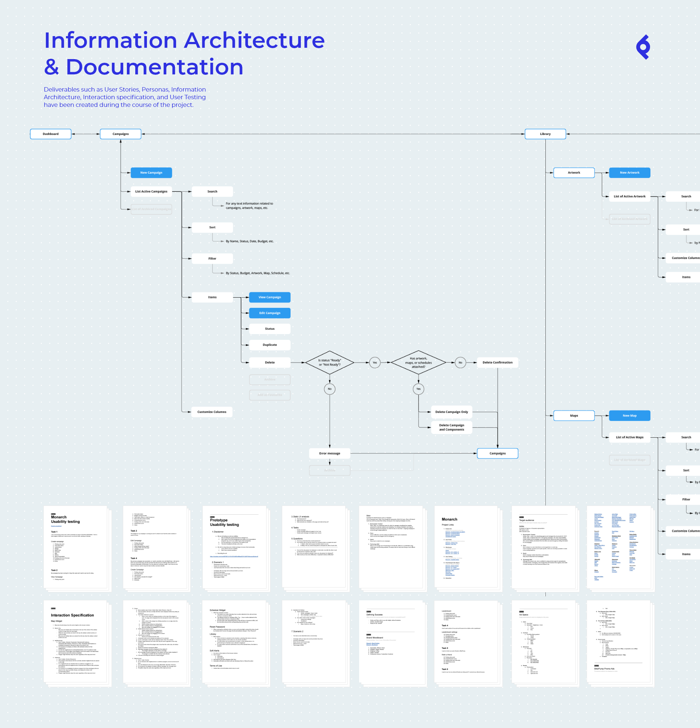Click the New Campaign blue button
Image resolution: width=700 pixels, height=728 pixels.
[151, 173]
